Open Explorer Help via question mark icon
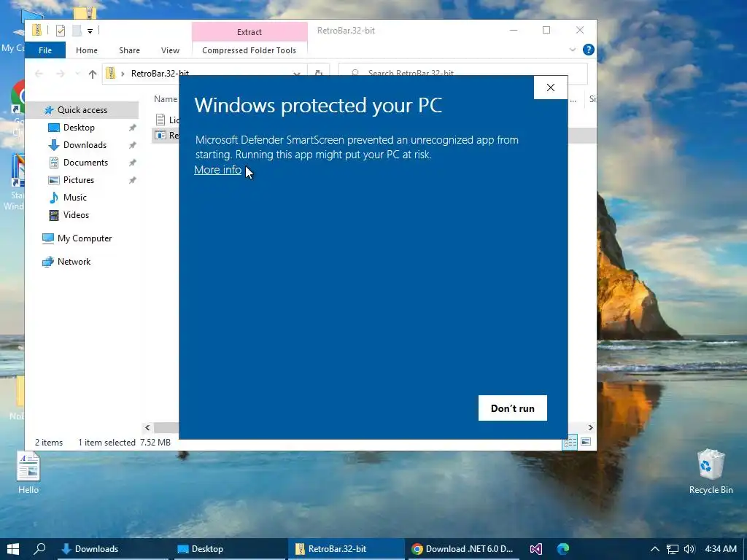Screen dimensions: 747x560 (589, 50)
